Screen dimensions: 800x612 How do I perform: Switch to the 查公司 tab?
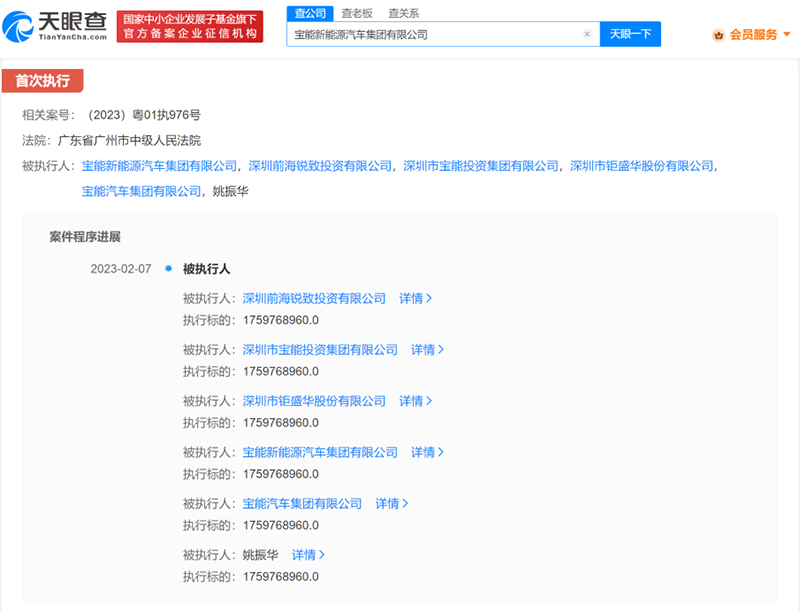click(310, 13)
